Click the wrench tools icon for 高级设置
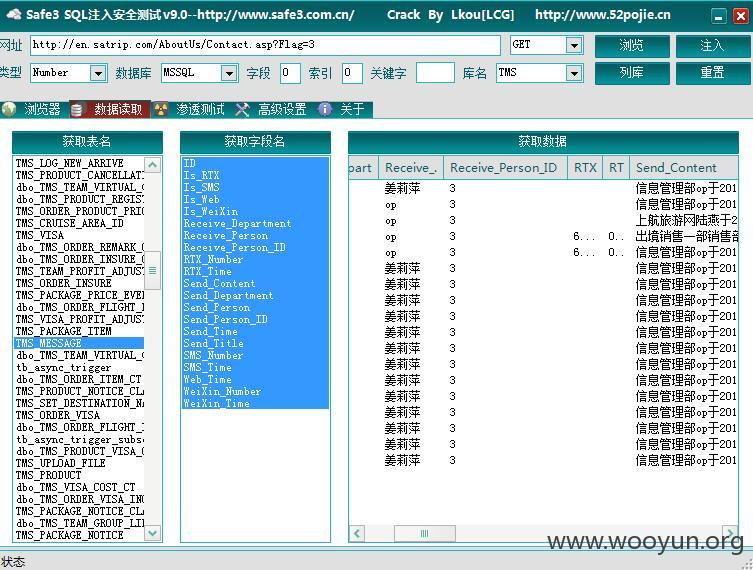753x570 pixels. point(243,109)
